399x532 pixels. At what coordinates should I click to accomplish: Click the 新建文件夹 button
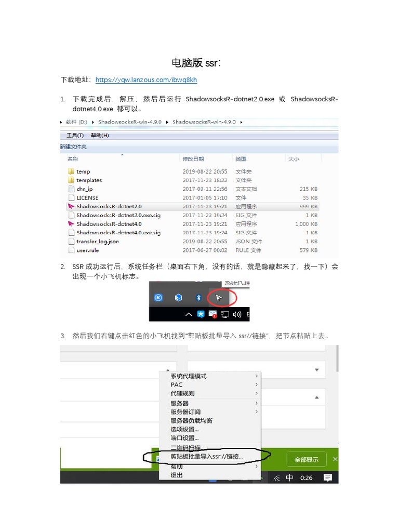click(73, 147)
